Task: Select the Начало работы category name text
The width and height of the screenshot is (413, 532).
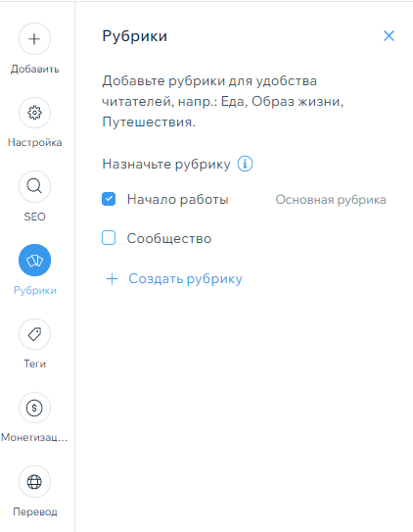Action: pyautogui.click(x=178, y=200)
